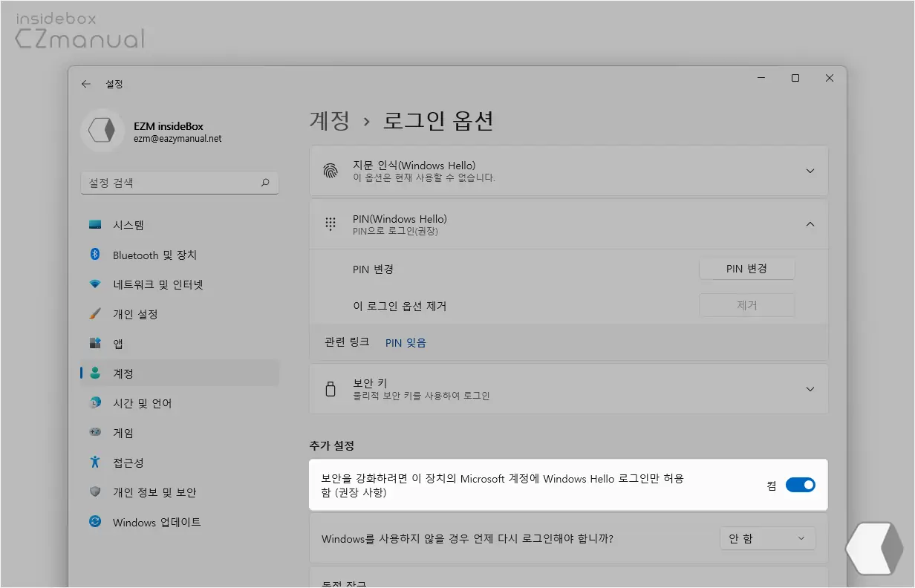Click PIN으로 로그인(권장) description text
This screenshot has width=915, height=588.
(x=395, y=232)
